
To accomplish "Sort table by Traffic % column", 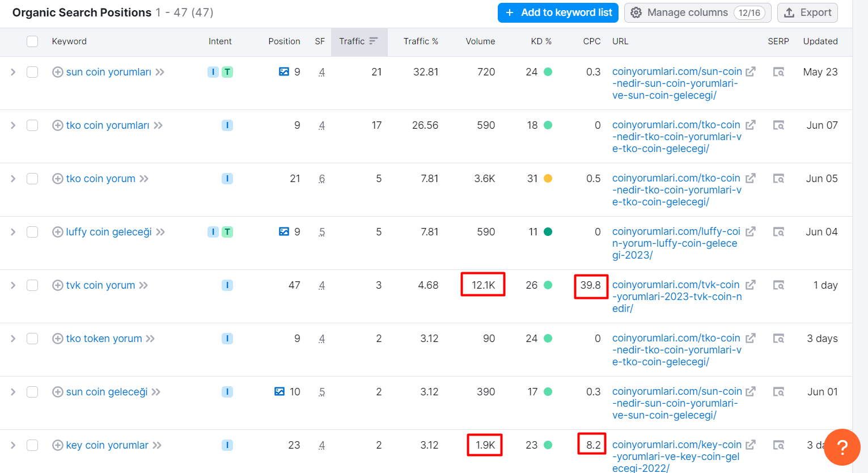I will 421,41.
